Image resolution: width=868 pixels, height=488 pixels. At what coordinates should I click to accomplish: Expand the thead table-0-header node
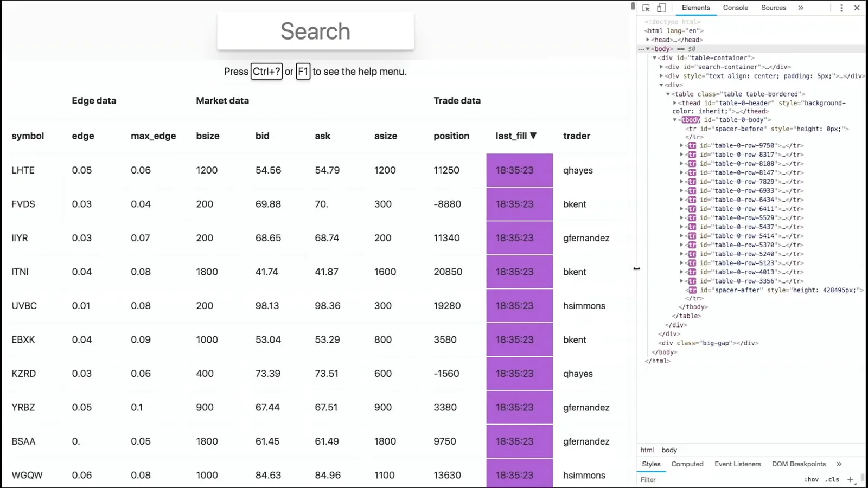coord(675,103)
